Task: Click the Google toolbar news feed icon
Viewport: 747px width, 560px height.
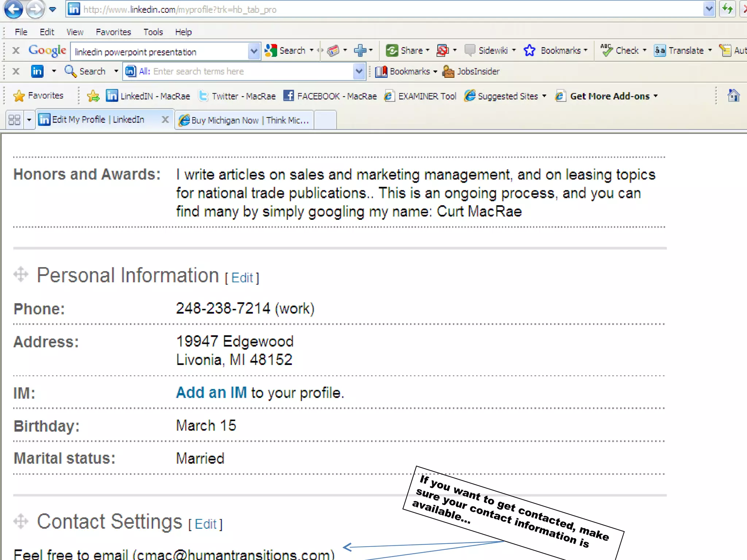Action: [x=333, y=50]
